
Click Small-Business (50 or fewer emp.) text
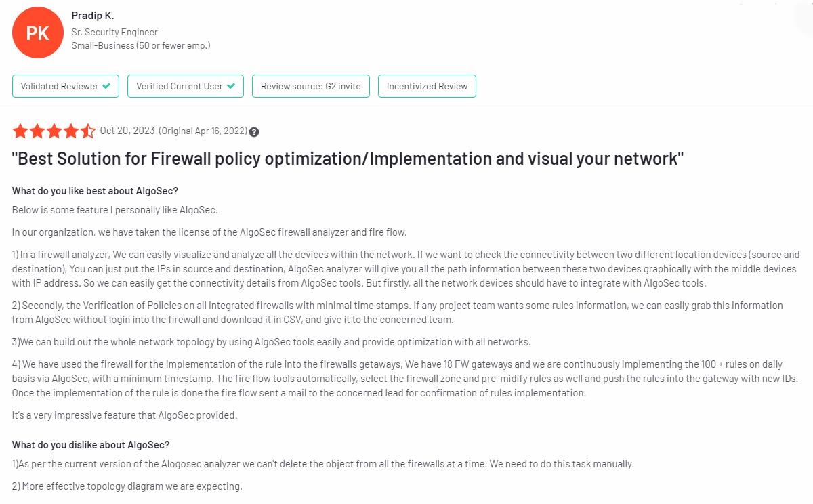coord(141,45)
